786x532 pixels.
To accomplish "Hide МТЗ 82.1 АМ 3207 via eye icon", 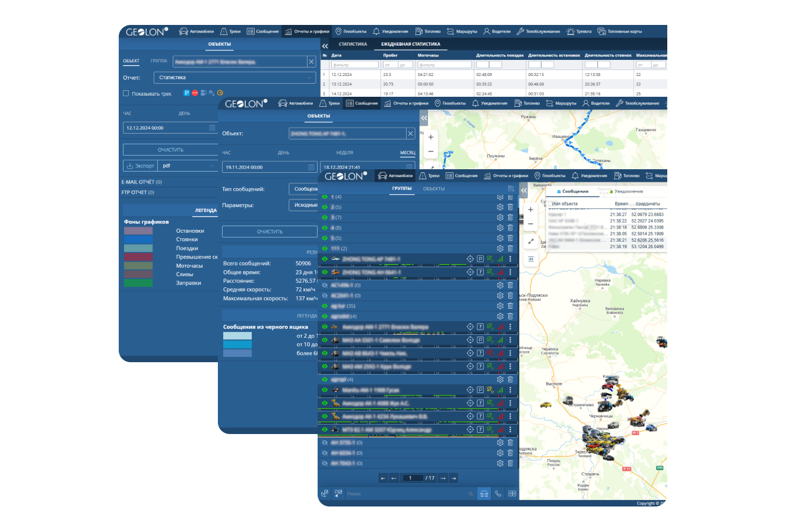I will pyautogui.click(x=325, y=429).
